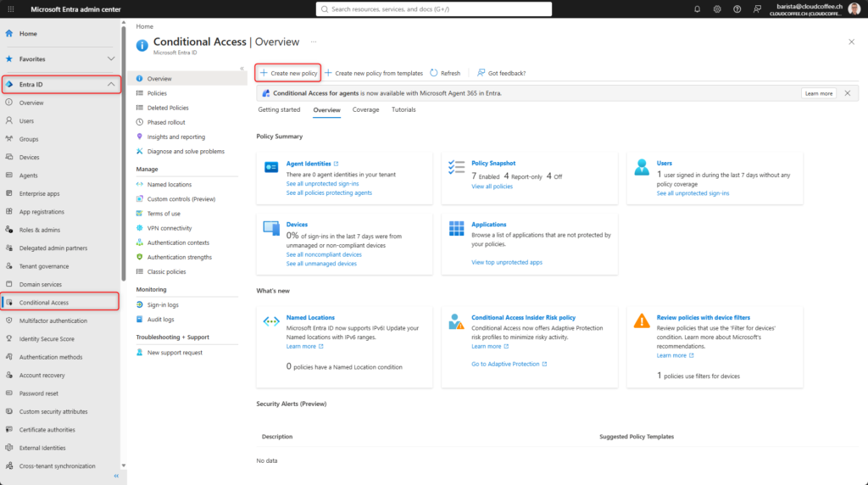Screen dimensions: 868x485
Task: Click the Home icon in sidebar
Action: (x=9, y=33)
